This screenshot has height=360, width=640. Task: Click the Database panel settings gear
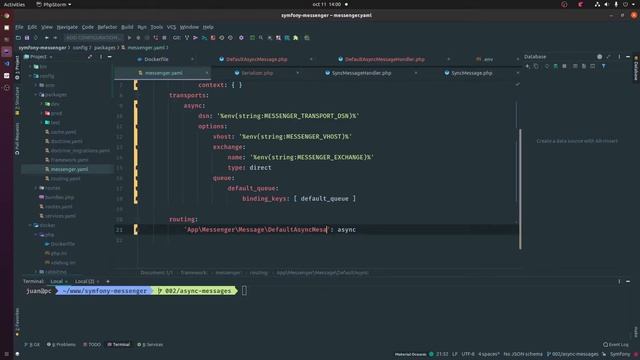coord(599,57)
